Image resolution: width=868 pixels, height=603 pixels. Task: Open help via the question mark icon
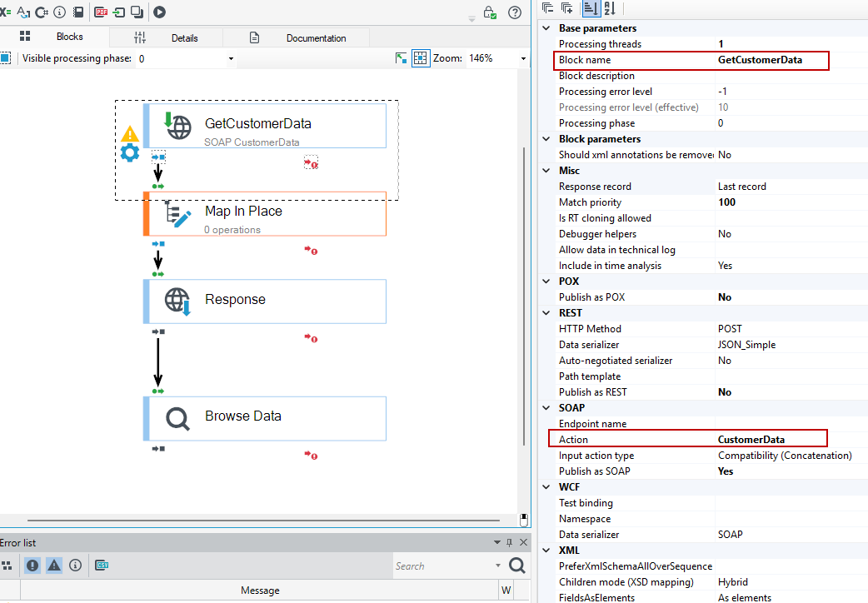[x=515, y=12]
